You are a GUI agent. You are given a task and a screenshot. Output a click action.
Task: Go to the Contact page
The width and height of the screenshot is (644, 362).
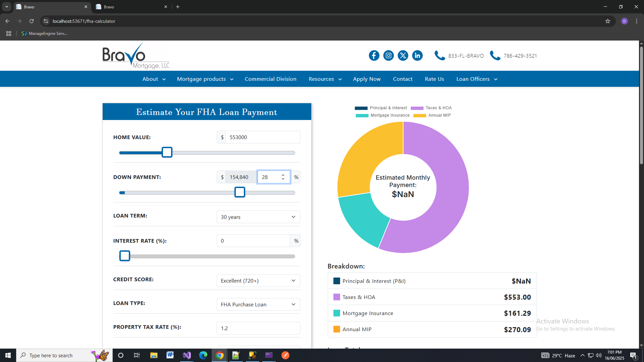tap(402, 79)
